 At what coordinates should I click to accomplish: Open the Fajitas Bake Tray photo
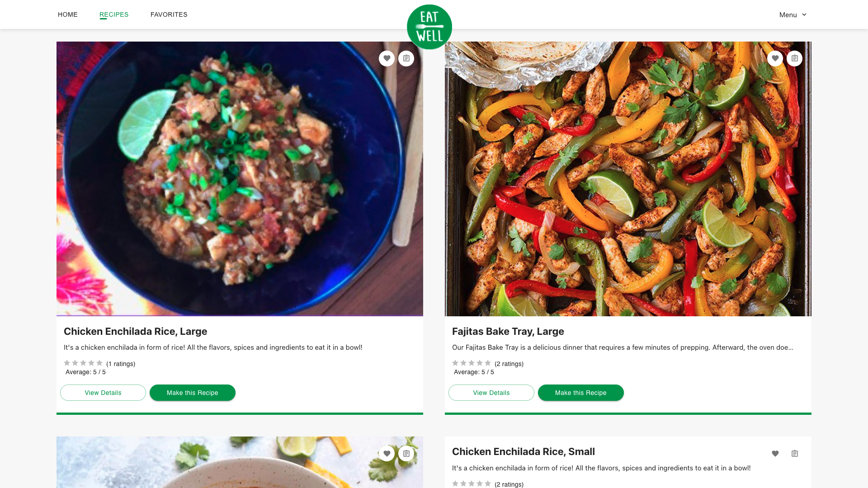(x=628, y=179)
